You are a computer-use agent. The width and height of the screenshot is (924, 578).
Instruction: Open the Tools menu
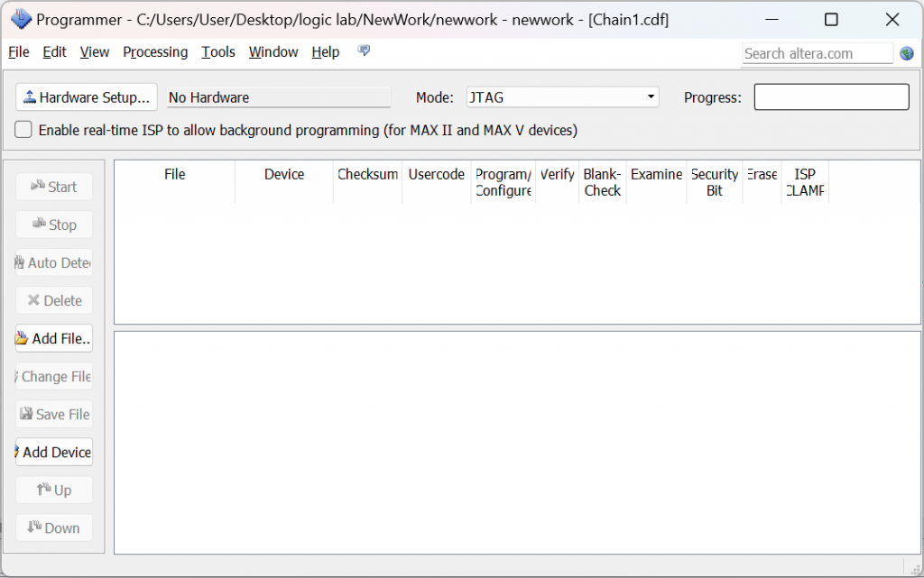click(218, 51)
